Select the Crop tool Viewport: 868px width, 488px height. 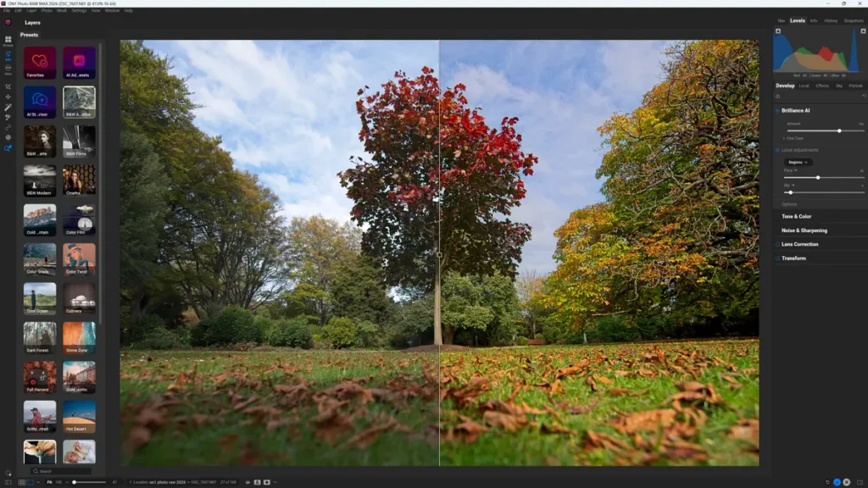8,86
